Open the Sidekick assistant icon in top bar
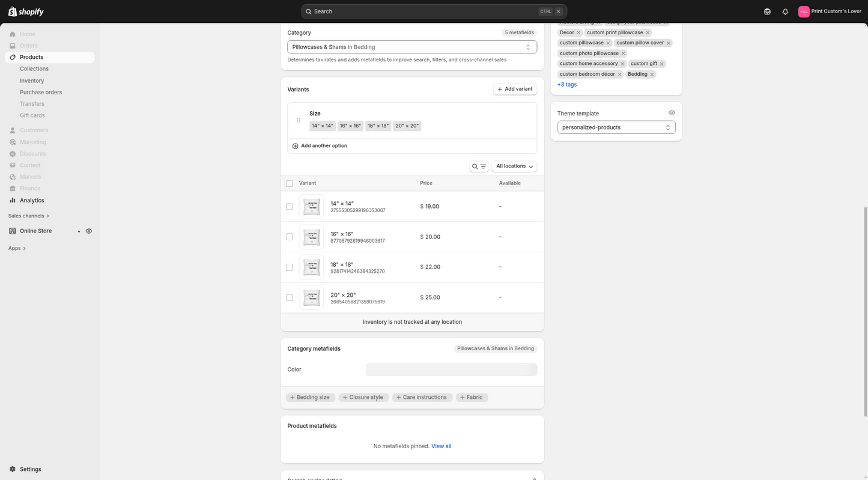Screen dimensions: 868x480 point(767,11)
